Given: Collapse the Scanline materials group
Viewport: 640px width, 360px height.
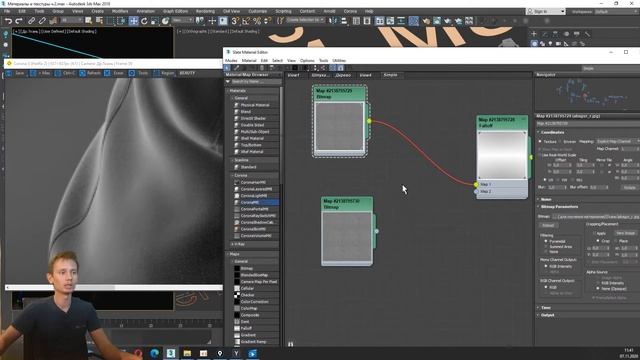Looking at the screenshot, I should [232, 160].
